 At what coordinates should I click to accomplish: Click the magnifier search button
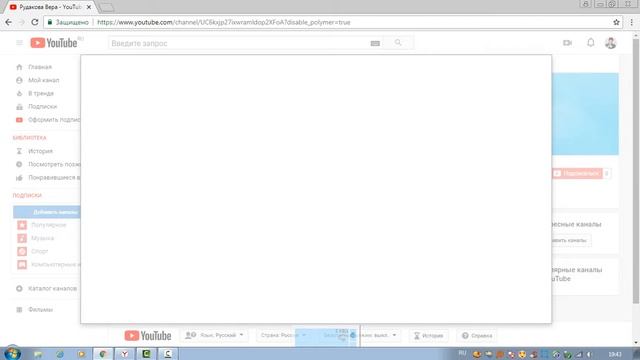(398, 43)
